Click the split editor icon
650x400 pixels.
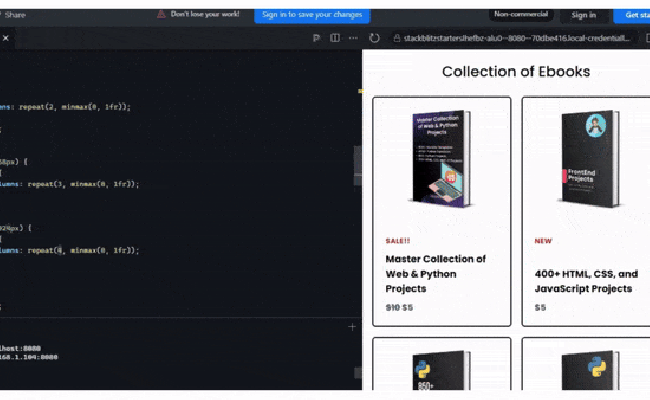pyautogui.click(x=335, y=38)
